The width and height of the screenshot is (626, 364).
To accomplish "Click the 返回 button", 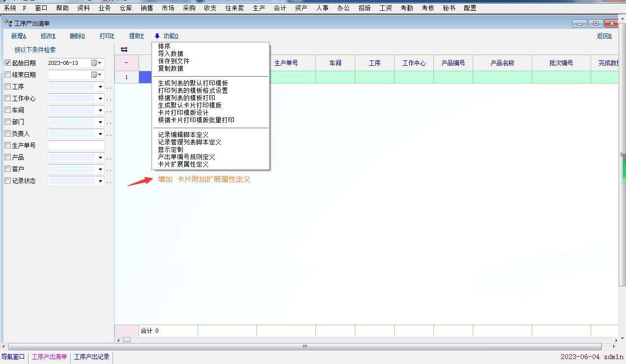I will [604, 36].
